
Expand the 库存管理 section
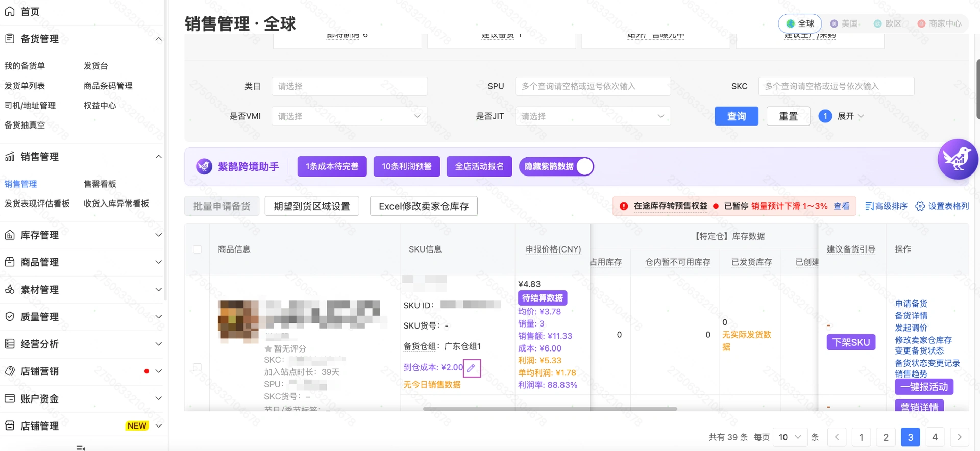[x=159, y=235]
